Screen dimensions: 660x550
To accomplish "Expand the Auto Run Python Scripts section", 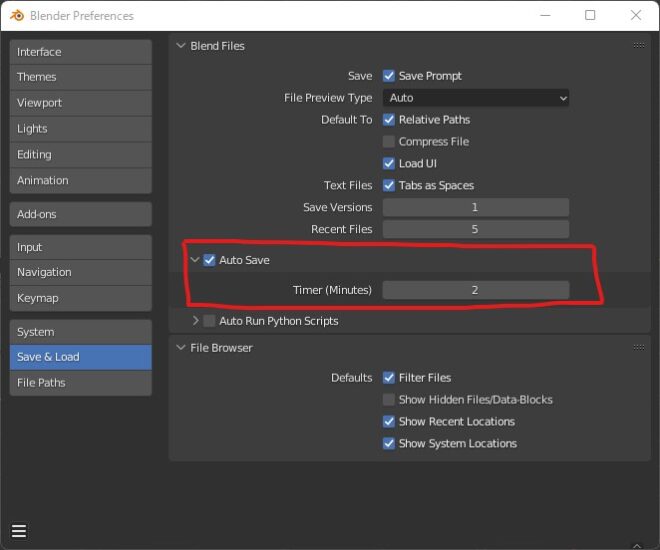I will click(x=196, y=321).
